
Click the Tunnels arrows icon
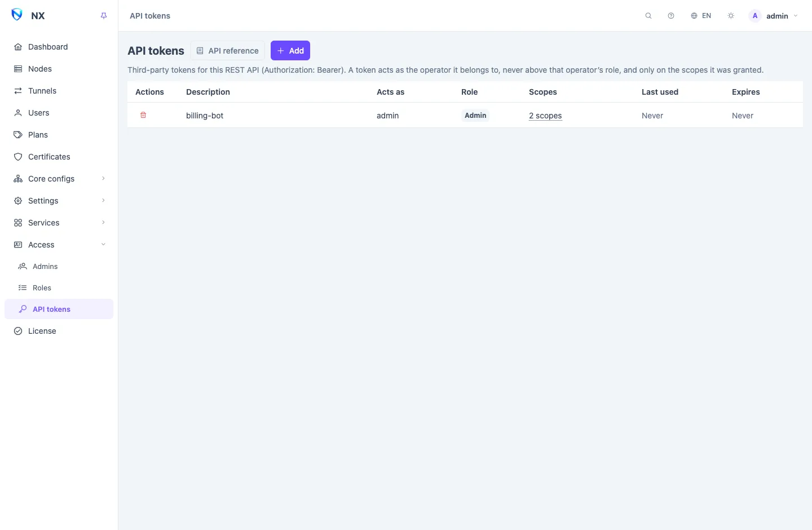[18, 91]
